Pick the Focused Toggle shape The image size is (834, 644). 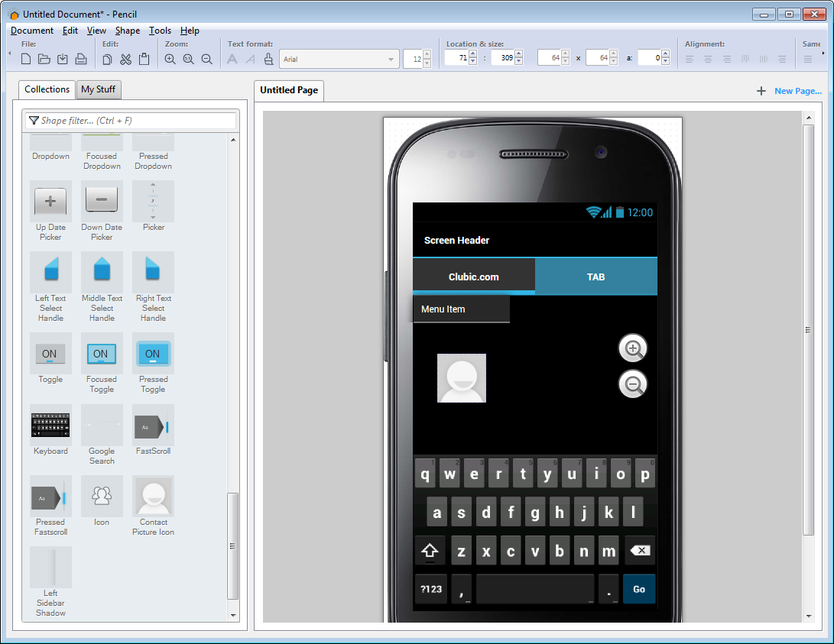(x=102, y=354)
